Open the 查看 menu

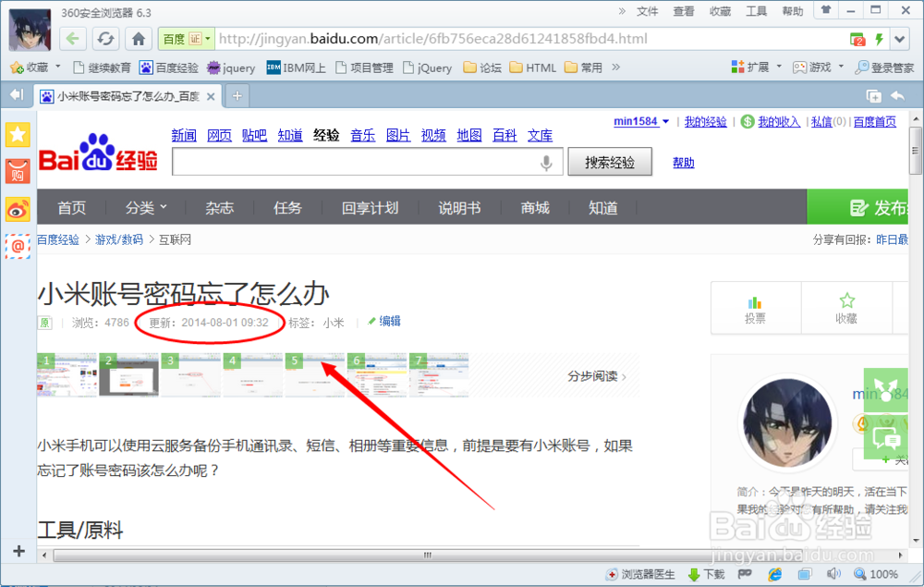tap(684, 11)
